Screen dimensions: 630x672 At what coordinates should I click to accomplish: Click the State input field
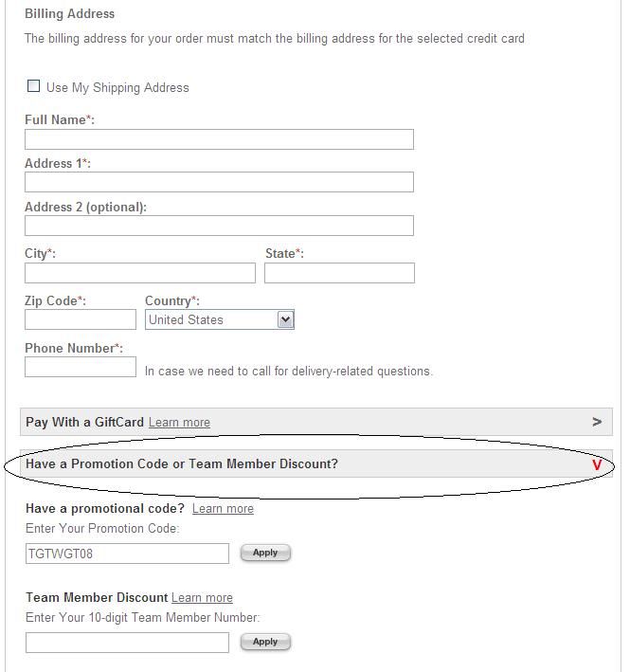point(339,273)
